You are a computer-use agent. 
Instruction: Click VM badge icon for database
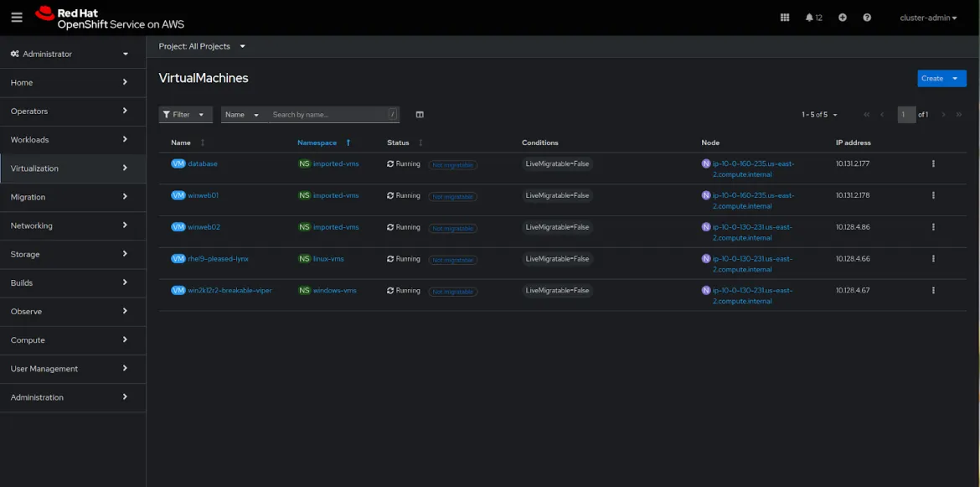tap(178, 163)
